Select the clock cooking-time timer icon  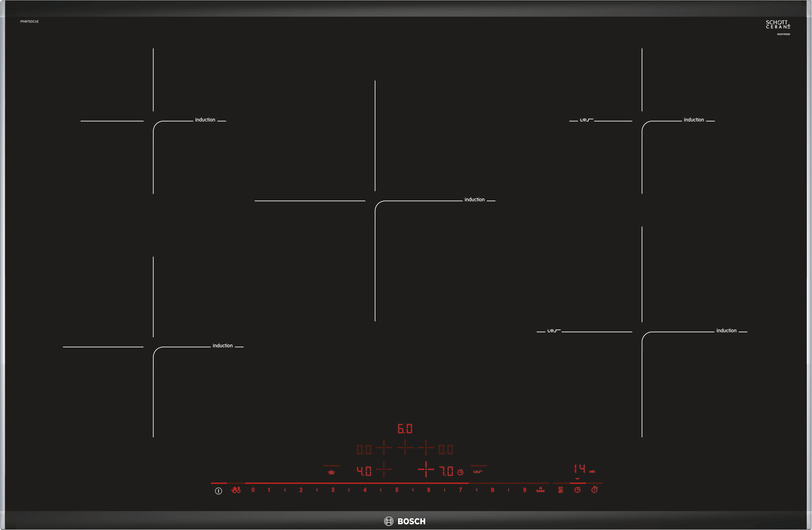[x=577, y=490]
